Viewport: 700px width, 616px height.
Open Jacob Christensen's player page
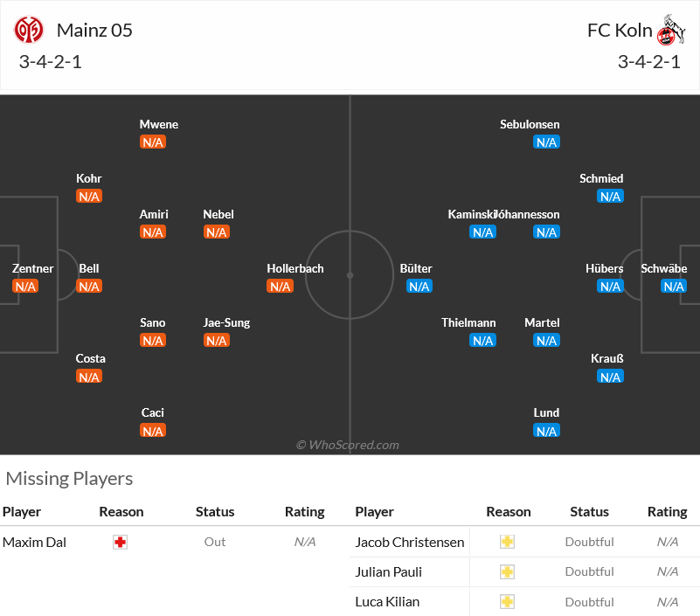409,542
